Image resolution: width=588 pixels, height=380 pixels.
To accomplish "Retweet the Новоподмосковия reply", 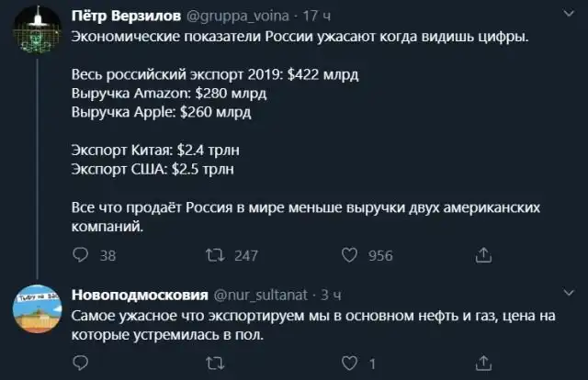I will click(214, 363).
